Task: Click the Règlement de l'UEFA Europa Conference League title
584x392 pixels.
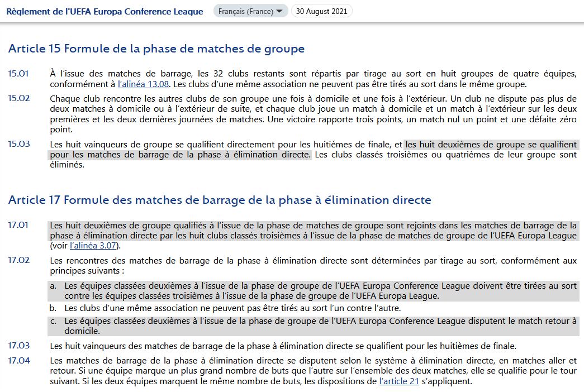Action: click(105, 12)
